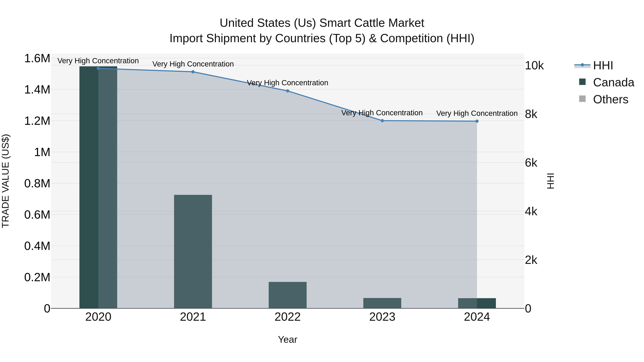Click 'Very High Concentration' label above 2020
The width and height of the screenshot is (644, 362).
pos(98,61)
